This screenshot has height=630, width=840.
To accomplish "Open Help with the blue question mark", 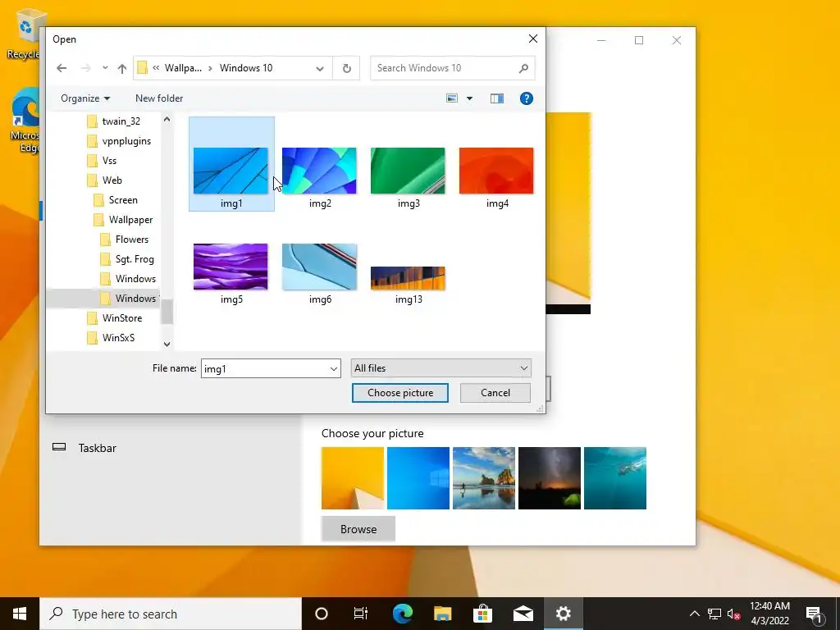I will (x=527, y=98).
